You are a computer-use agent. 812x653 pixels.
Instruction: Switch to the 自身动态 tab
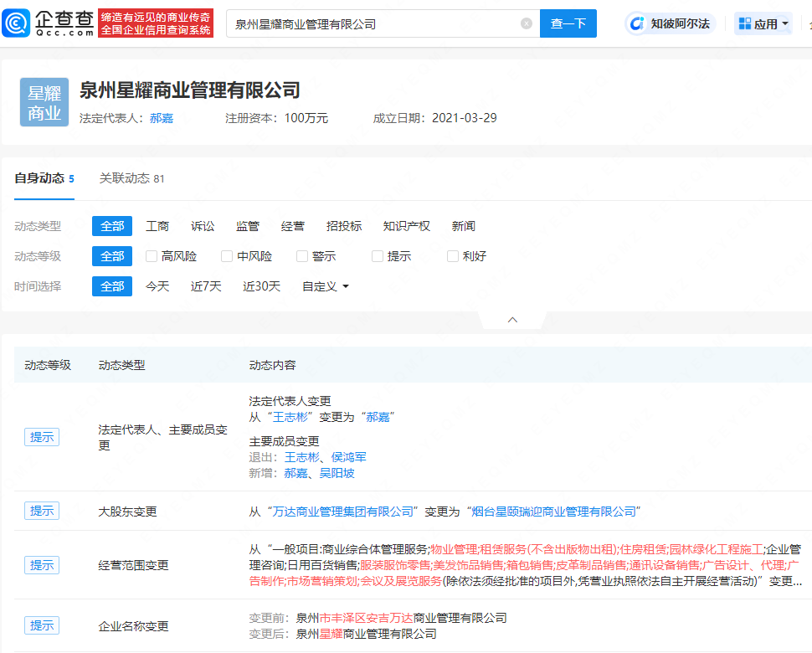click(44, 178)
